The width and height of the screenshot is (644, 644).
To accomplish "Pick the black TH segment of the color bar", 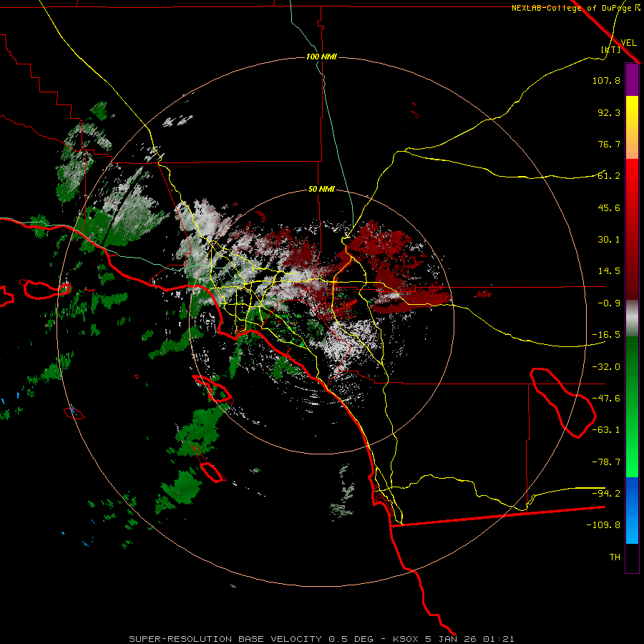I will point(632,557).
